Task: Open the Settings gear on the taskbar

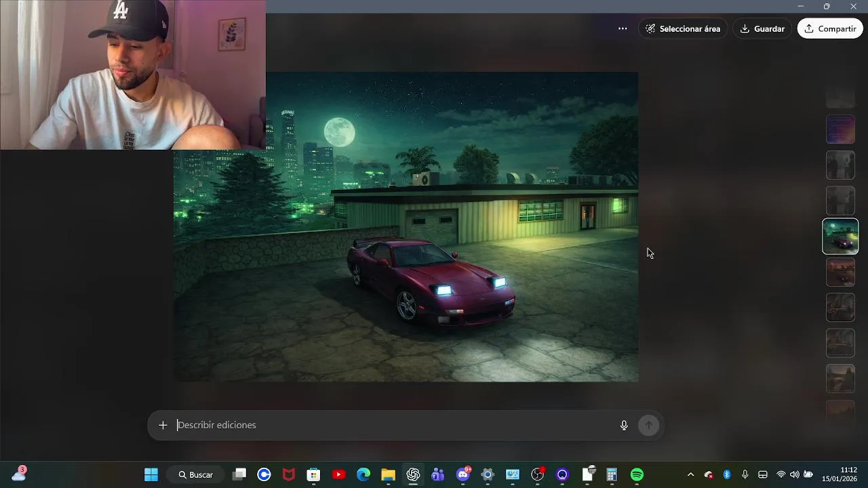Action: [x=488, y=474]
